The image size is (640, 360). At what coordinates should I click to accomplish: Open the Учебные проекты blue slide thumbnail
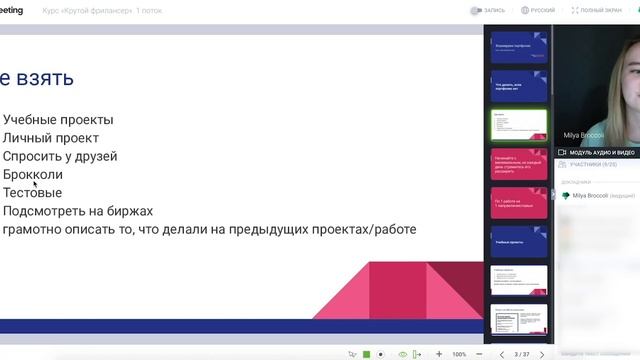pos(519,242)
